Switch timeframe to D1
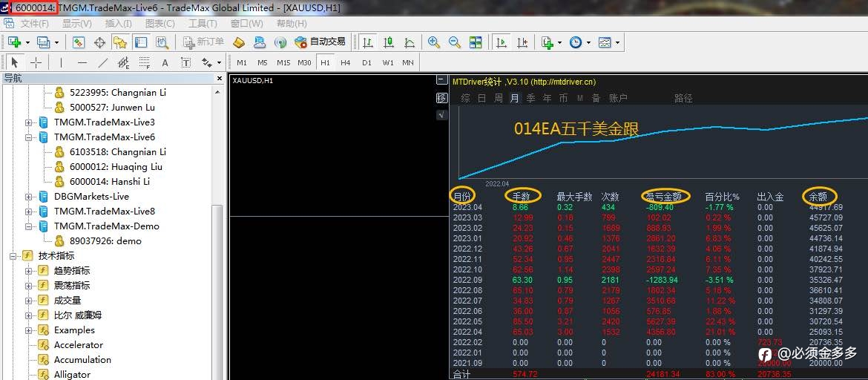This screenshot has width=868, height=380. 366,62
